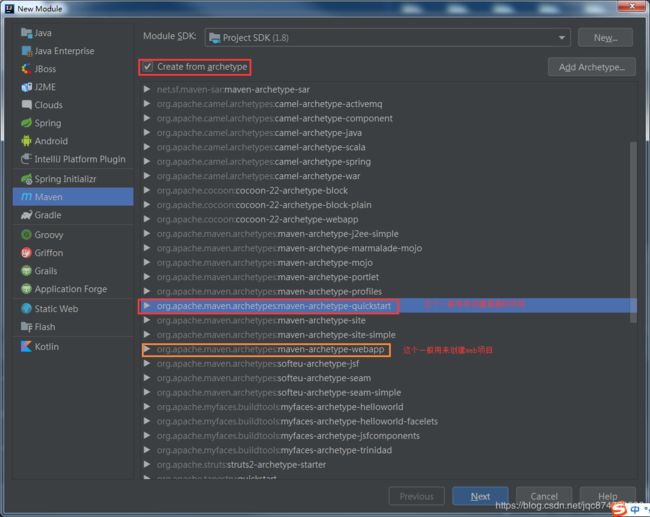Select Static Web module type
The image size is (650, 517).
click(73, 309)
